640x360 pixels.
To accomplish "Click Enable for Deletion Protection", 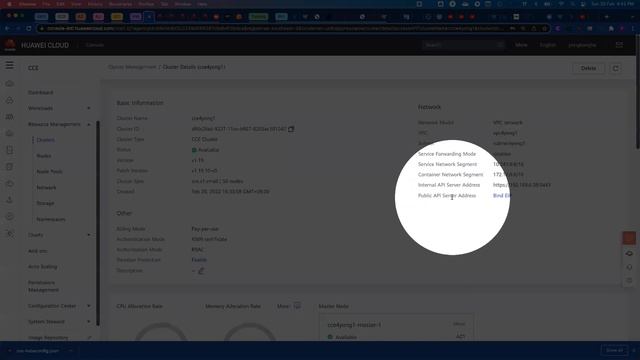I will [x=199, y=260].
